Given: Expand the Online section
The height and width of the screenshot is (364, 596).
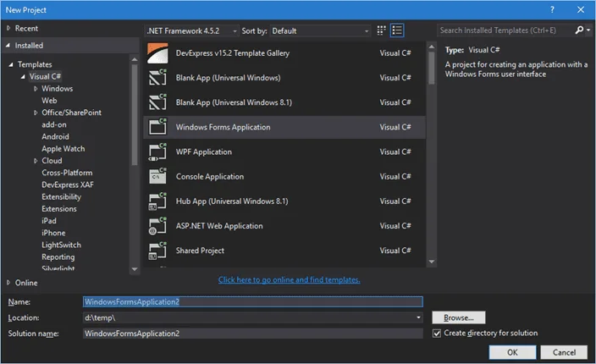Looking at the screenshot, I should tap(8, 282).
